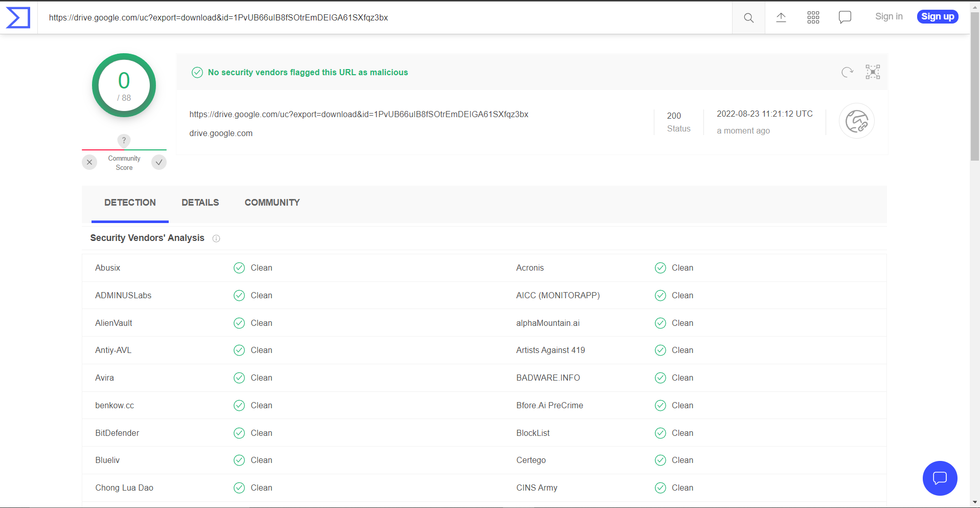Click the drive.google.com domain text
This screenshot has height=508, width=980.
[221, 134]
